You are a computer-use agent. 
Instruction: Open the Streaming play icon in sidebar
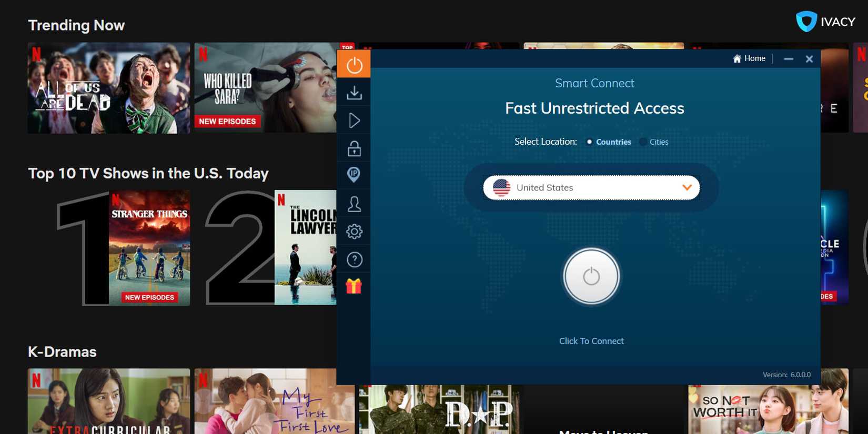click(x=354, y=120)
